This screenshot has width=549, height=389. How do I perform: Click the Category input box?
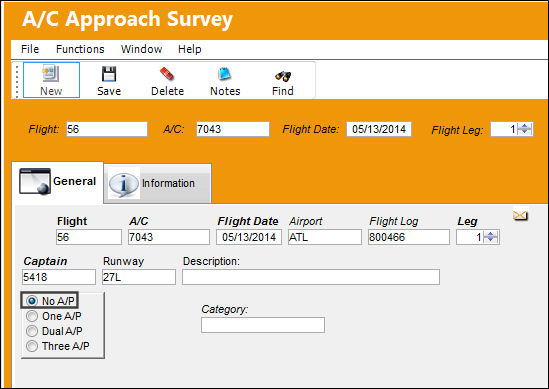click(x=263, y=325)
